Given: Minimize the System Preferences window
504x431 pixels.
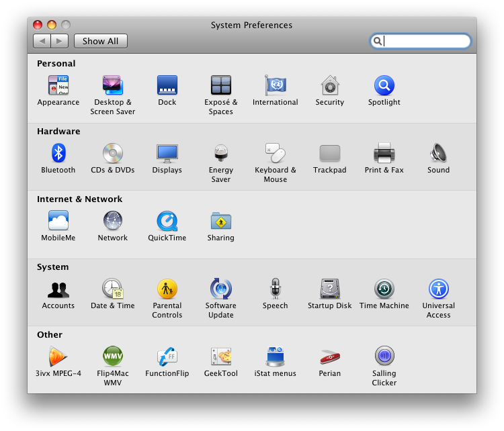Looking at the screenshot, I should [52, 25].
